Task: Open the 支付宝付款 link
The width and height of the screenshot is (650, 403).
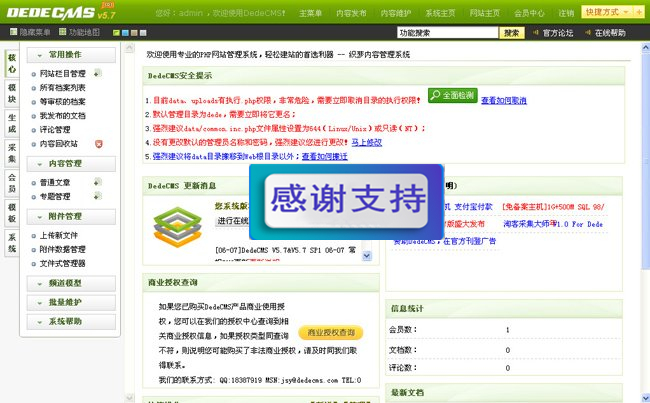Action: (473, 206)
